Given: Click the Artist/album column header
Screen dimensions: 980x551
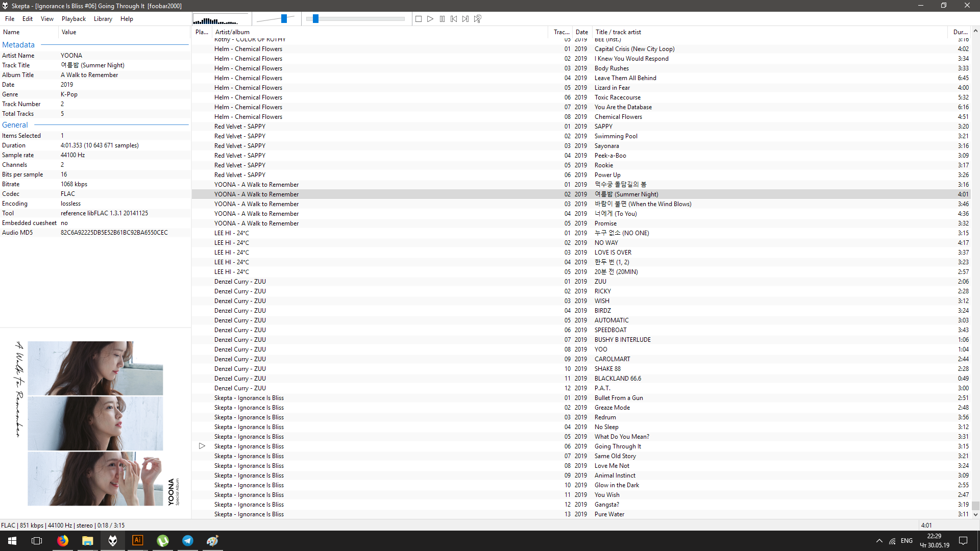Looking at the screenshot, I should [232, 32].
